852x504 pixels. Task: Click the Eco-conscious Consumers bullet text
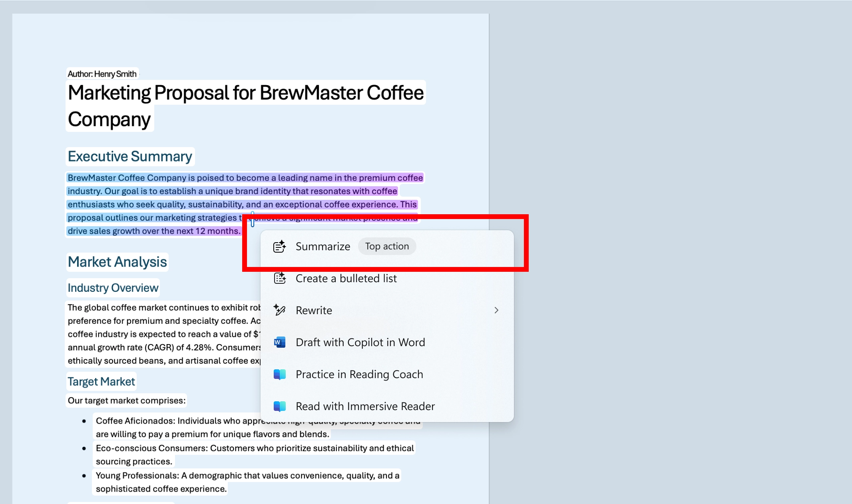coord(255,454)
